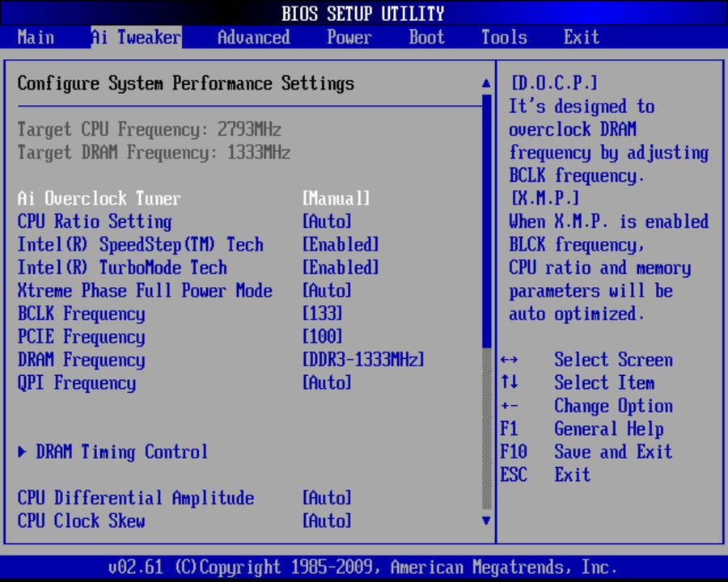Select the BCLK Frequency label
This screenshot has height=582, width=728.
coord(81,314)
